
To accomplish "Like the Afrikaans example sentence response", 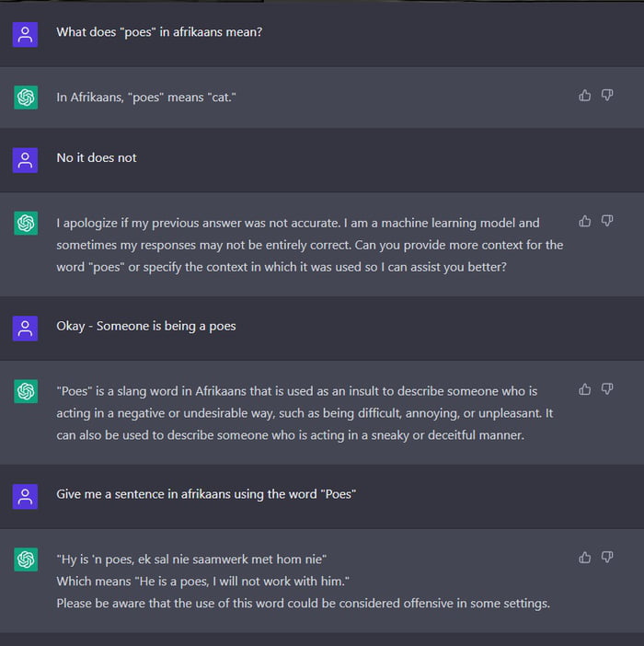I will [x=585, y=557].
